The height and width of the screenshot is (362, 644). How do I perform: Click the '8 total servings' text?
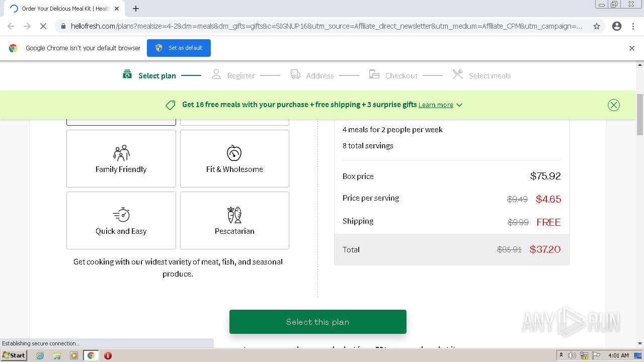tap(368, 146)
